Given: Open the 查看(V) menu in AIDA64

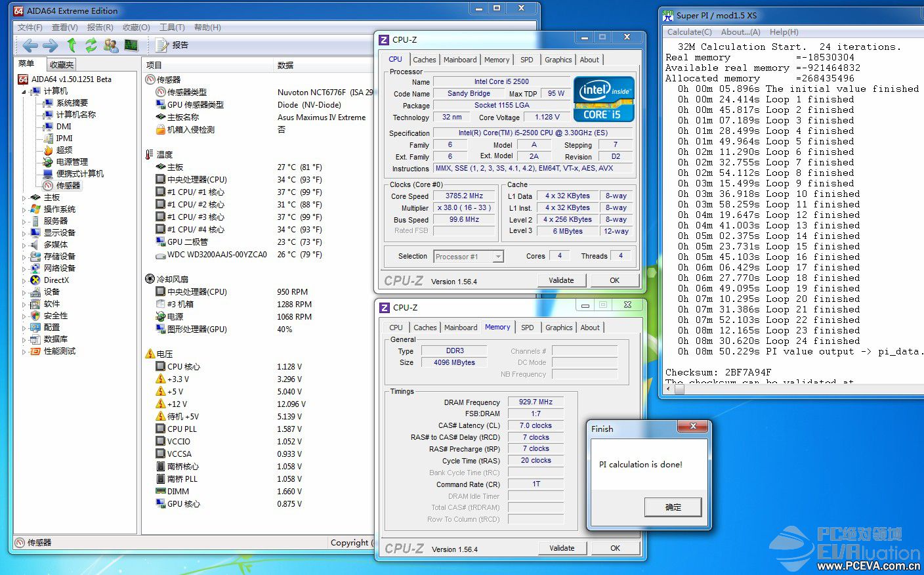Looking at the screenshot, I should tap(65, 28).
